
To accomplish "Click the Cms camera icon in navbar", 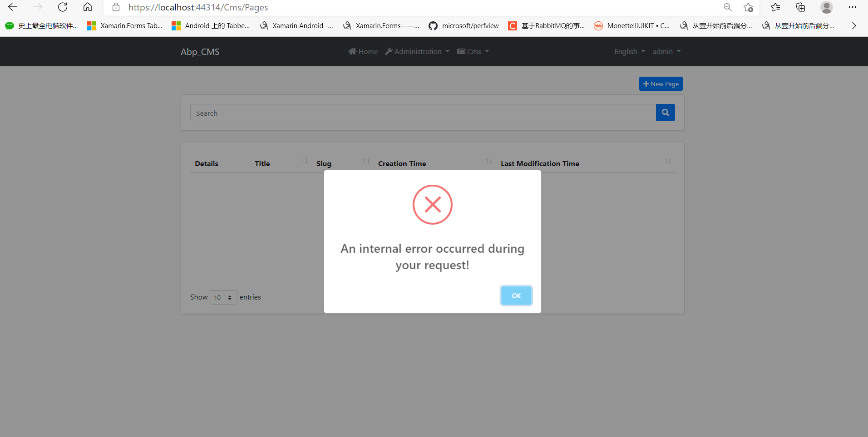I will point(461,51).
